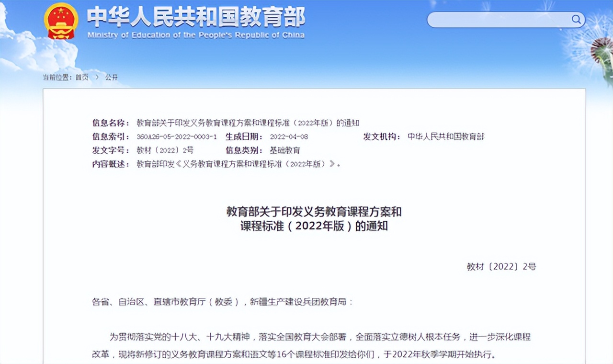Image resolution: width=613 pixels, height=364 pixels.
Task: Click the magnifier search icon
Action: point(576,20)
